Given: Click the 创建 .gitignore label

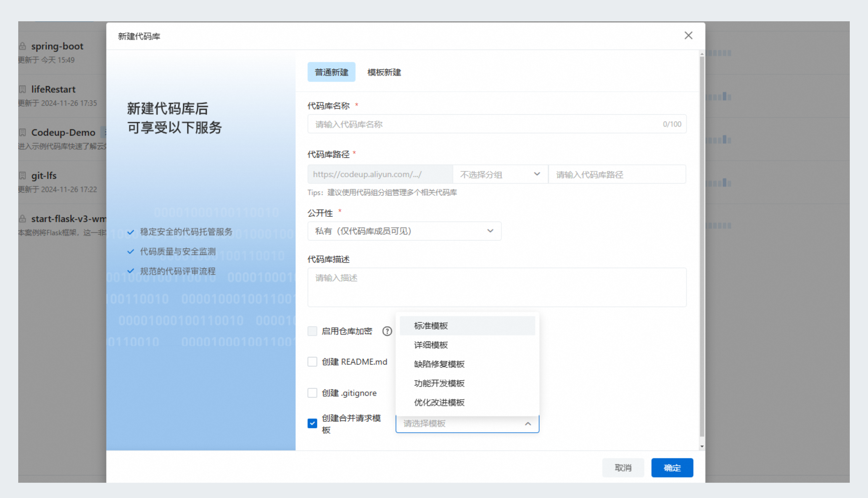Looking at the screenshot, I should pyautogui.click(x=349, y=393).
